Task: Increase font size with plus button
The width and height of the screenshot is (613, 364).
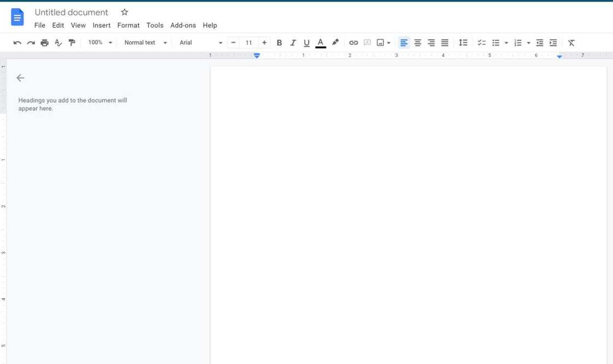Action: tap(264, 43)
